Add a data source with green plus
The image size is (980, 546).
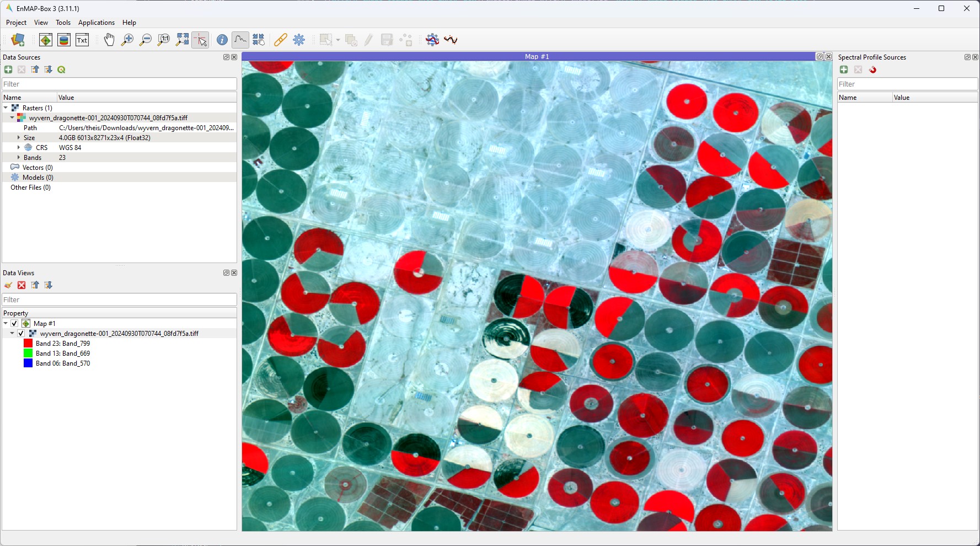(8, 69)
